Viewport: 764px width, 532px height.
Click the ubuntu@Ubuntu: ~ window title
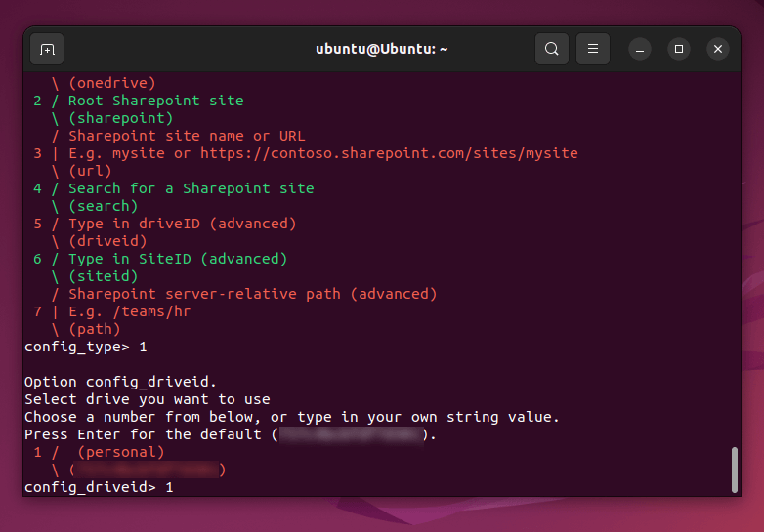tap(381, 48)
